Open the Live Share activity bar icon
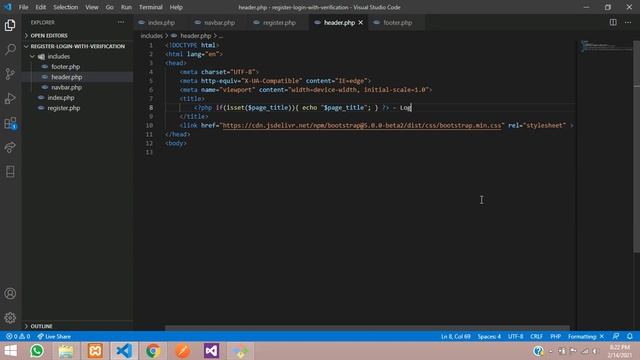 click(x=10, y=147)
